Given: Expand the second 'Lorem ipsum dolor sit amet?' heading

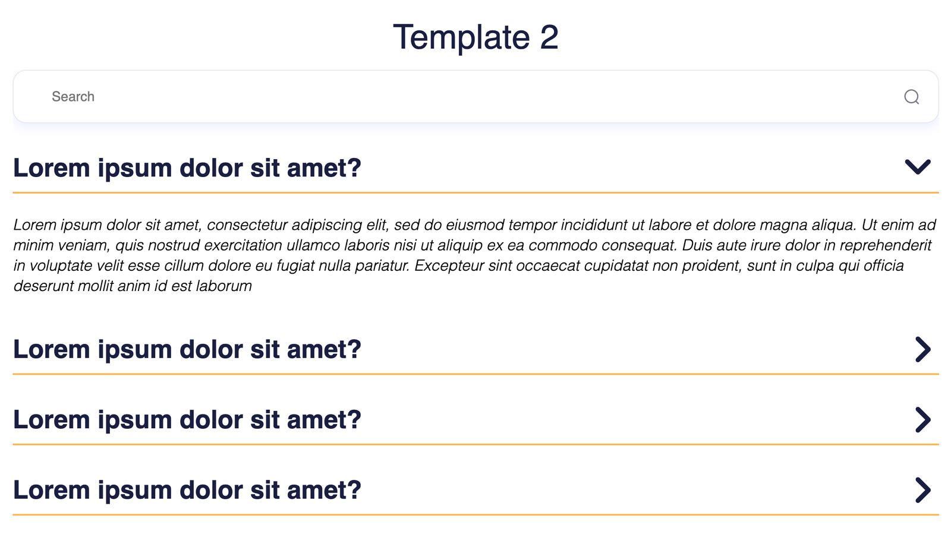Looking at the screenshot, I should click(187, 349).
